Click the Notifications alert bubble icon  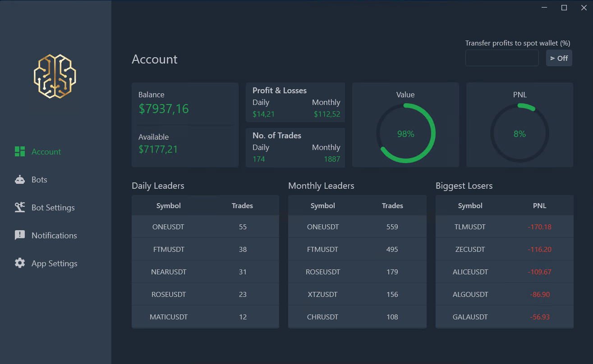[x=20, y=236]
